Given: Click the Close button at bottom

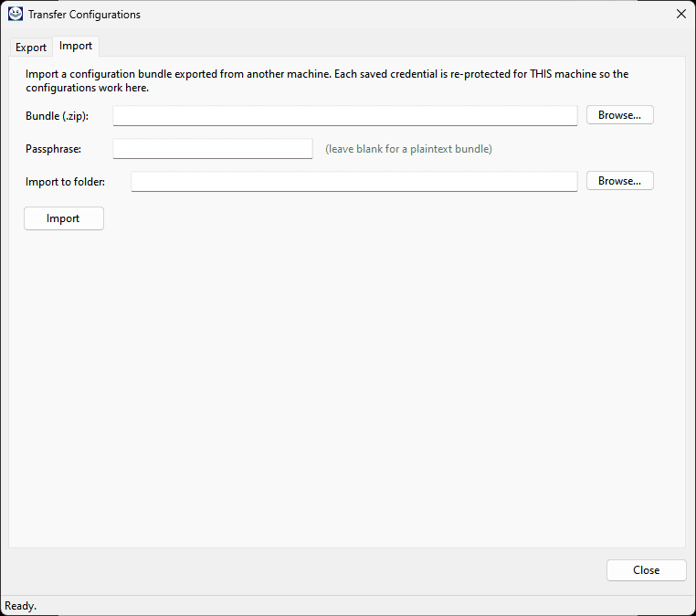Looking at the screenshot, I should click(647, 570).
